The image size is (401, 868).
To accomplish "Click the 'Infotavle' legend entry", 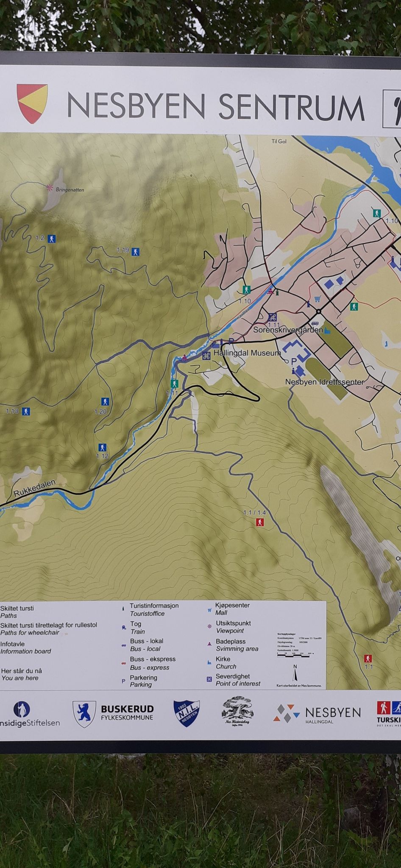I will coord(12,644).
